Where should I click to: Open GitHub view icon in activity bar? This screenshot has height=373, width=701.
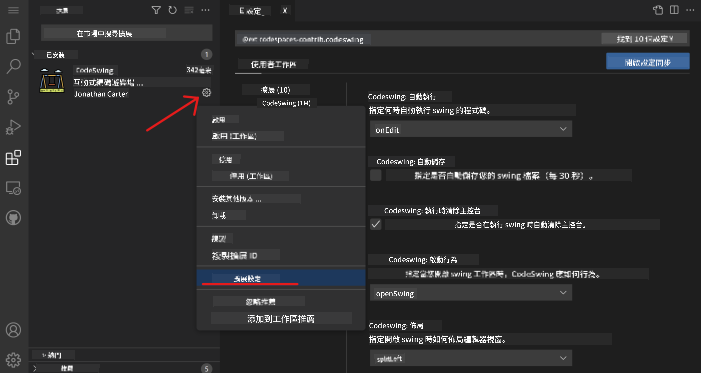[x=14, y=218]
